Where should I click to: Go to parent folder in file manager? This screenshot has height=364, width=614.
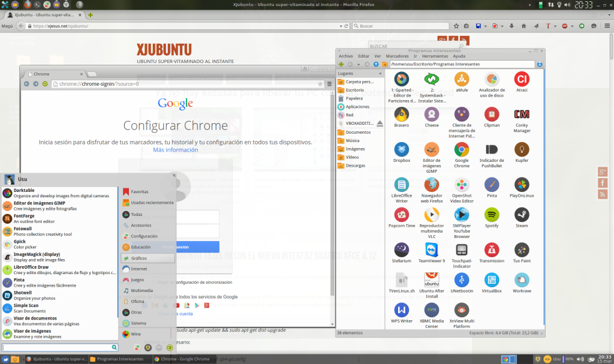pos(376,64)
